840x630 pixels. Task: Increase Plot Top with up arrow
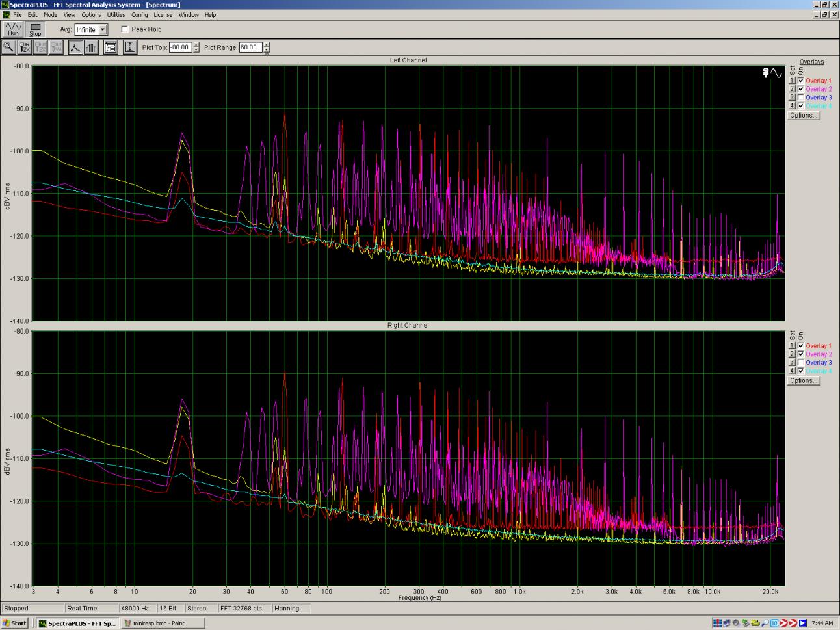[x=196, y=45]
